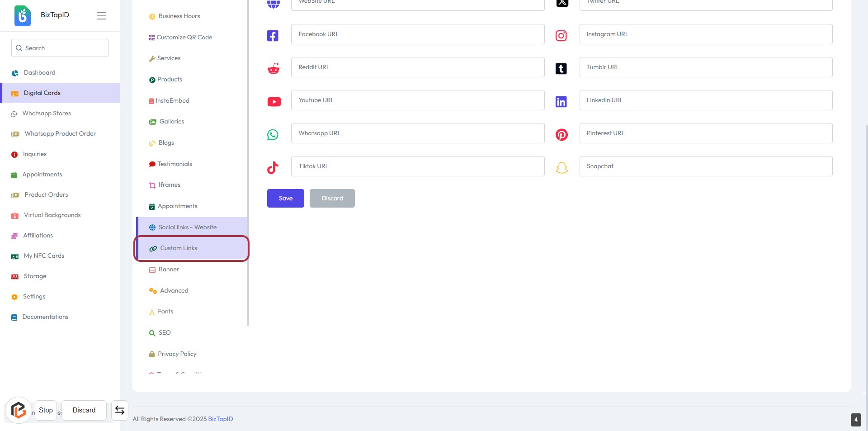Screen dimensions: 868x431
Task: Go to the Banner settings tab
Action: [x=169, y=270]
